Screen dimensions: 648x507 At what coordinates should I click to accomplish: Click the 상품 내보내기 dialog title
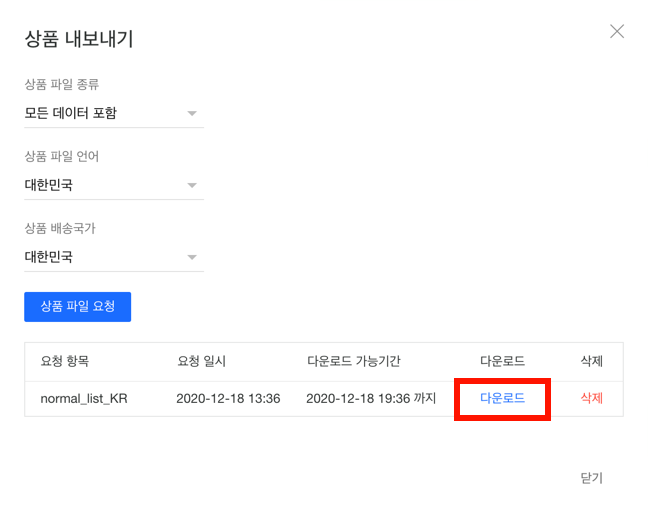(79, 40)
